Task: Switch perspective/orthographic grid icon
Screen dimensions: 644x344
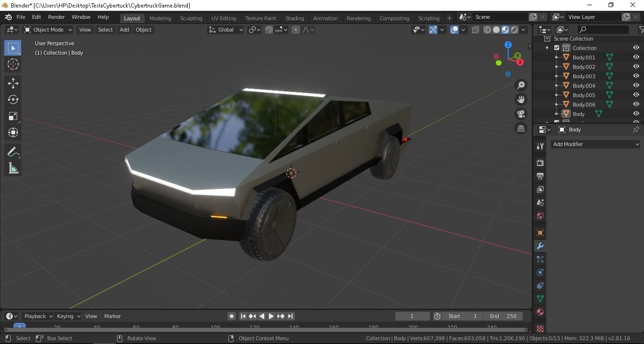Action: [x=521, y=128]
